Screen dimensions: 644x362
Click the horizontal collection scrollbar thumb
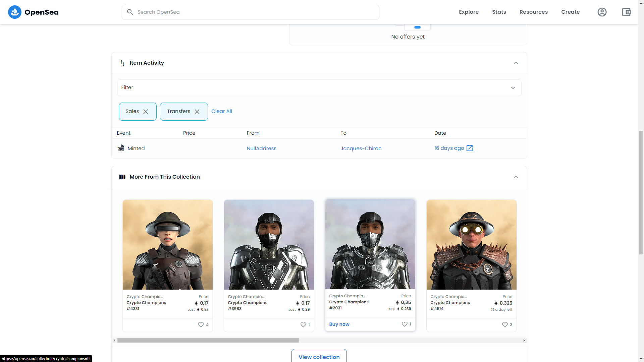point(208,341)
